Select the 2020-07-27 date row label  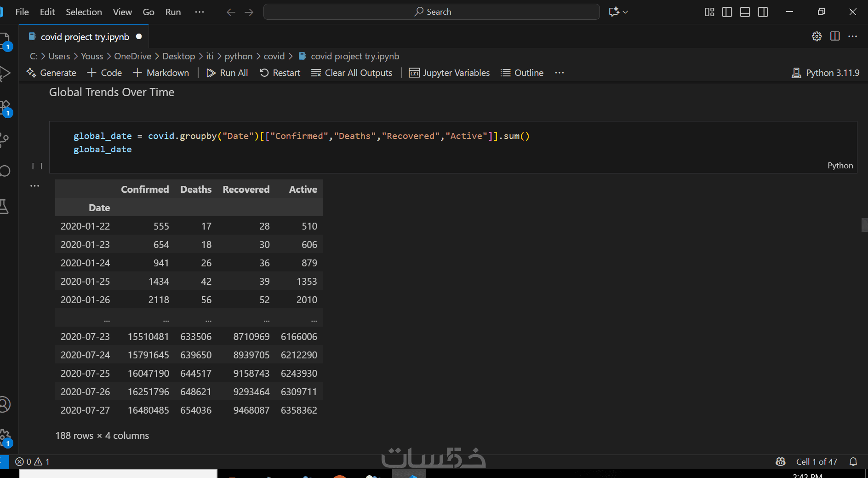[85, 410]
